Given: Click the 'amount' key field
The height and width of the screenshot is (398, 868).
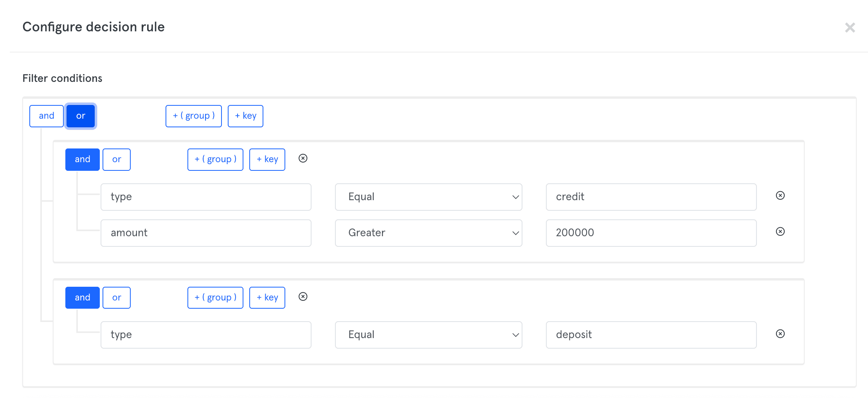Looking at the screenshot, I should [206, 233].
